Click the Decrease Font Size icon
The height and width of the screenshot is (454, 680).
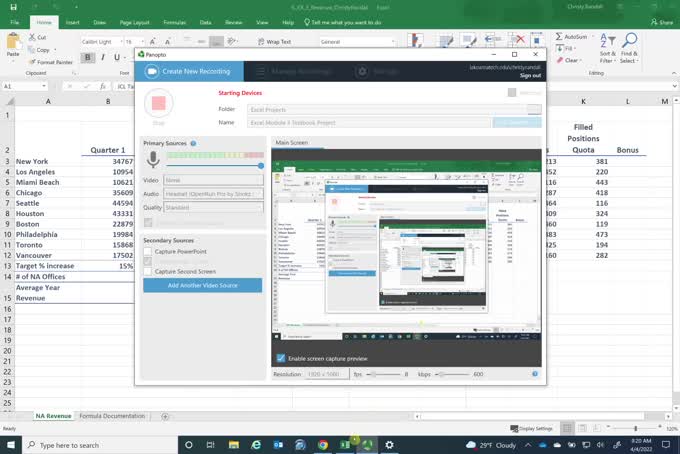click(167, 42)
